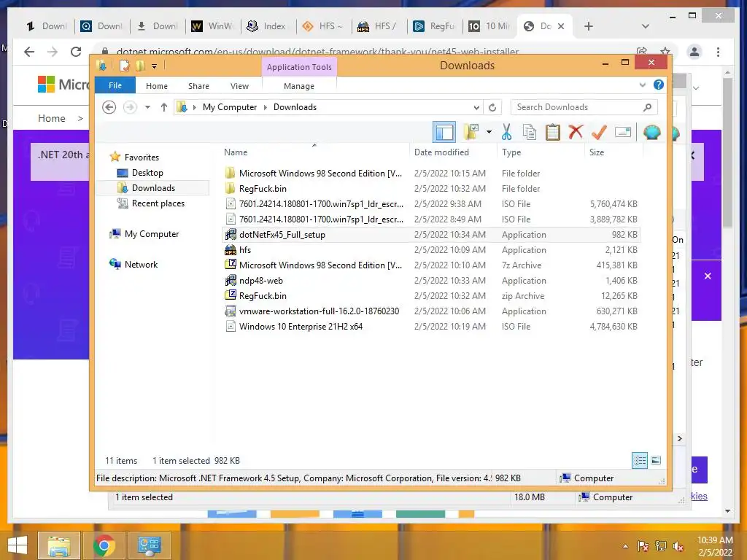The image size is (747, 560).
Task: Switch to the RegFu Chrome tab
Action: coord(435,26)
